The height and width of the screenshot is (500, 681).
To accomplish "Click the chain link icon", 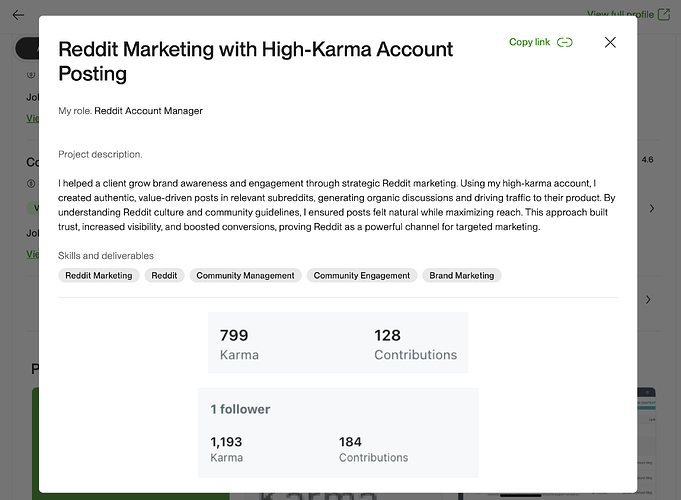I will [x=565, y=42].
